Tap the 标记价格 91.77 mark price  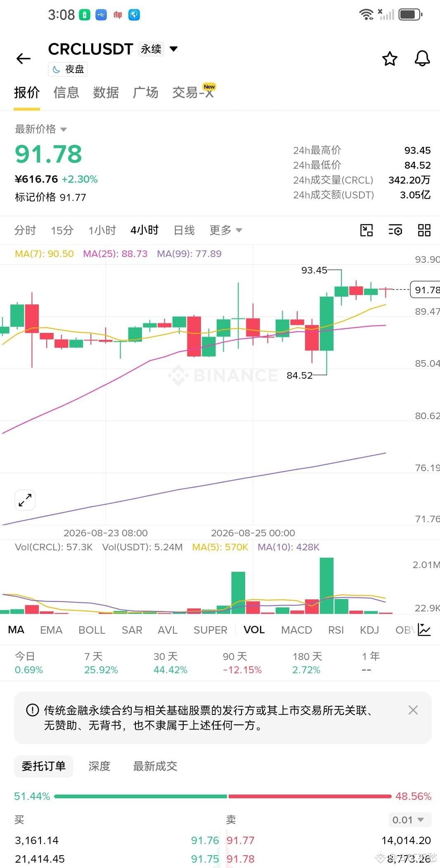50,197
